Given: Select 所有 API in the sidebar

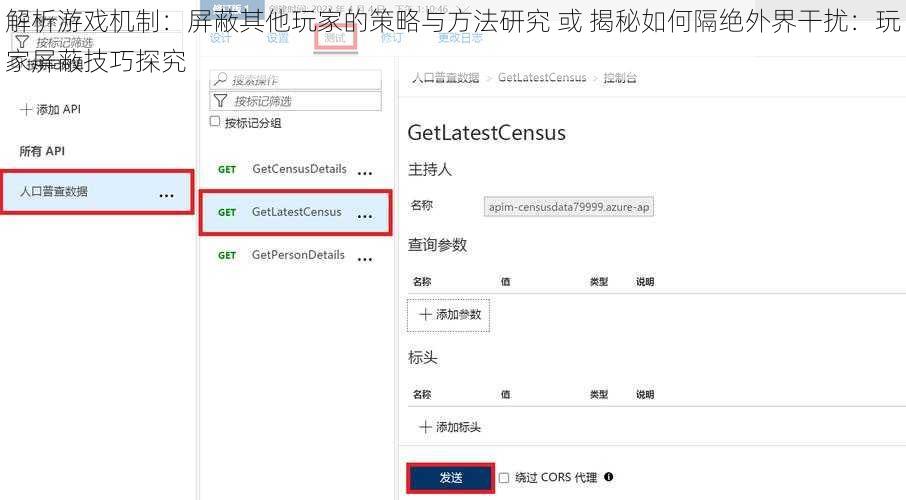Looking at the screenshot, I should click(42, 151).
